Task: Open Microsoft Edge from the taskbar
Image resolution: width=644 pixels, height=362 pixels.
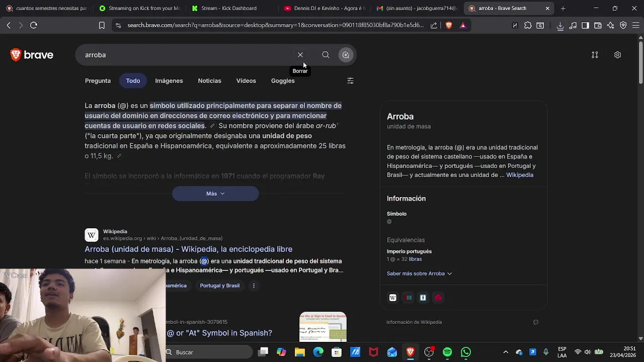Action: pyautogui.click(x=318, y=352)
